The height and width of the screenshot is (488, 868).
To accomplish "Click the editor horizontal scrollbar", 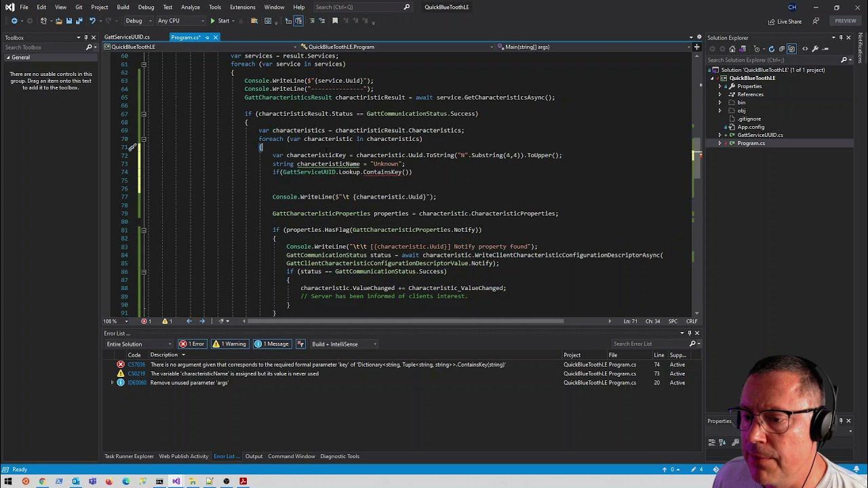I will (406, 321).
